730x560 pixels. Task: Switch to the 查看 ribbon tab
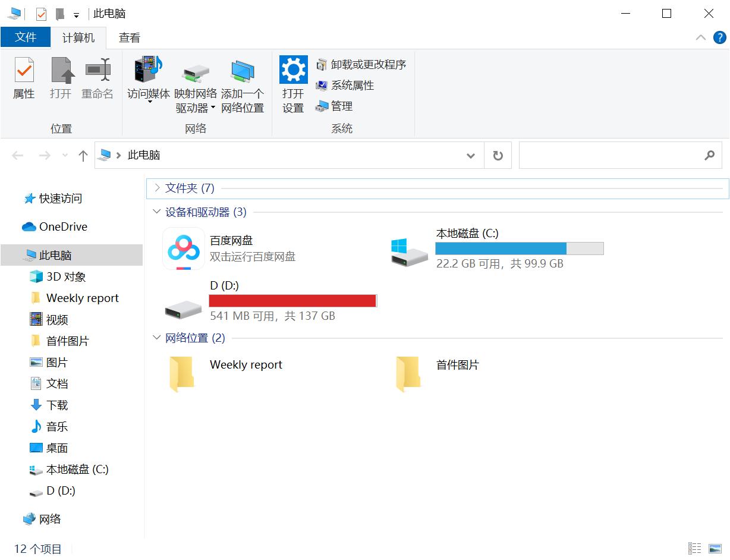[129, 37]
